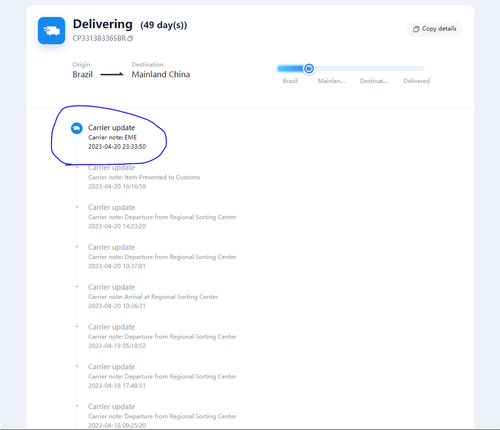Screen dimensions: 500x430
Task: Click the Delivering status heading
Action: [103, 24]
